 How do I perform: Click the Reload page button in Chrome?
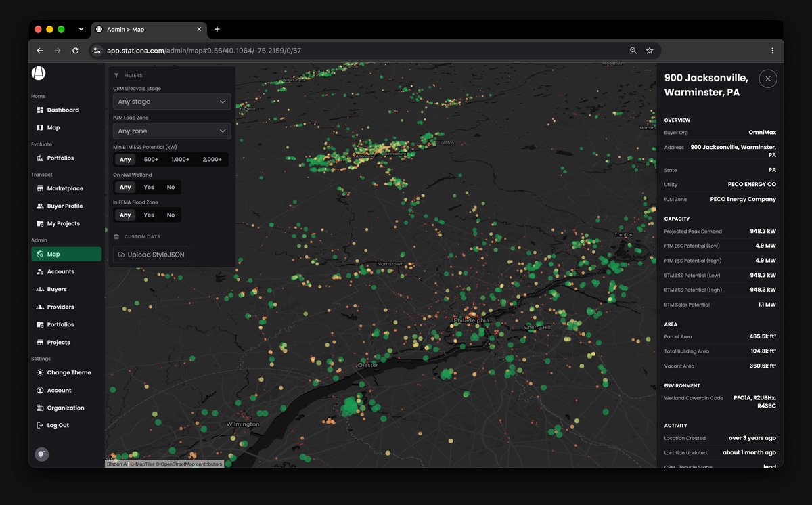pos(75,51)
